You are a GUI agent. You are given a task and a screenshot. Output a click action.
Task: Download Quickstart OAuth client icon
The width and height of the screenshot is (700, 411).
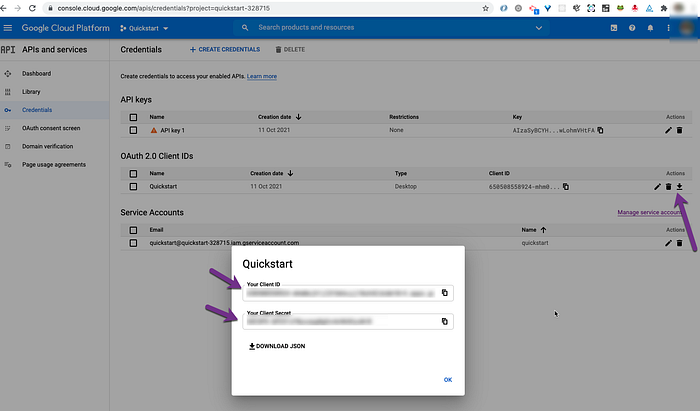(x=679, y=187)
